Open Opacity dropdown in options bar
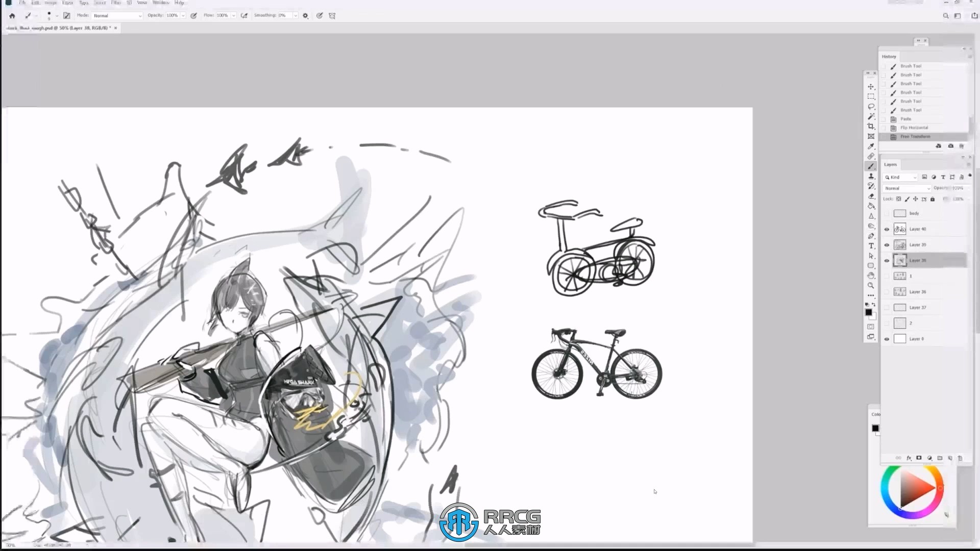This screenshot has width=980, height=551. pyautogui.click(x=183, y=16)
